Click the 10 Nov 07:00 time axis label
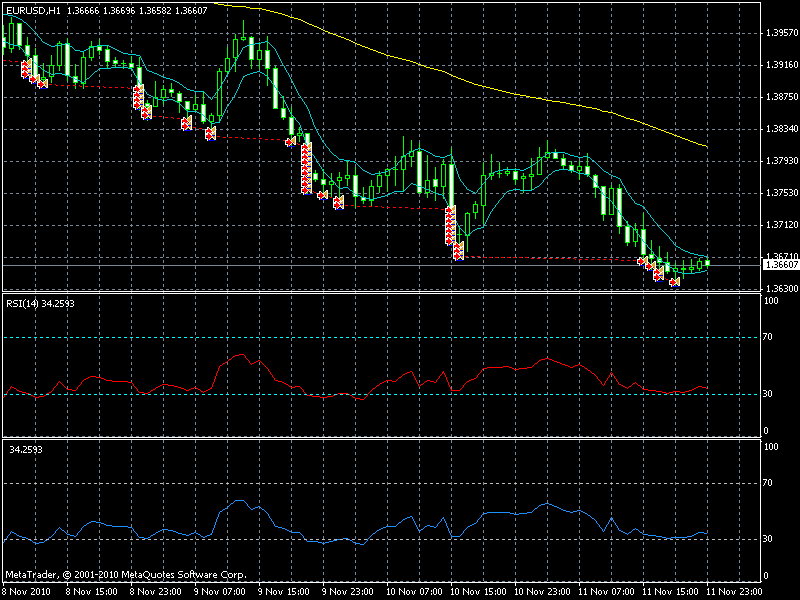The height and width of the screenshot is (600, 800). point(414,592)
